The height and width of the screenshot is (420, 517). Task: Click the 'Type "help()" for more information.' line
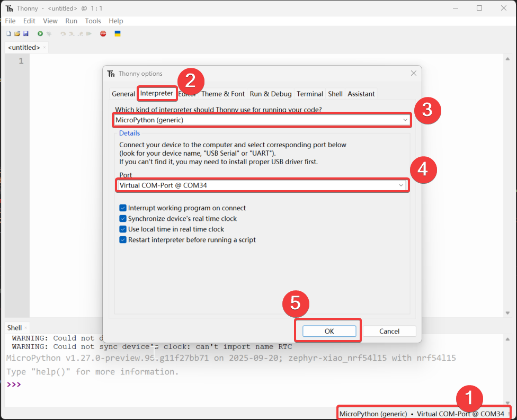(x=93, y=372)
